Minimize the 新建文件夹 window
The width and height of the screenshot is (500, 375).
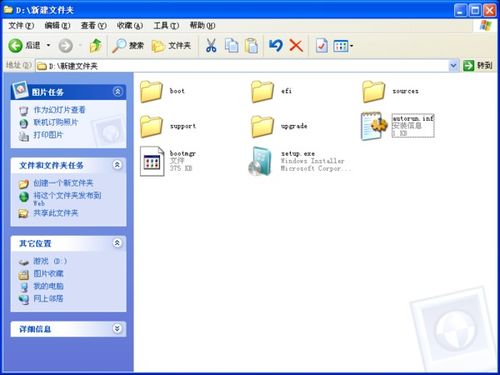(x=460, y=10)
